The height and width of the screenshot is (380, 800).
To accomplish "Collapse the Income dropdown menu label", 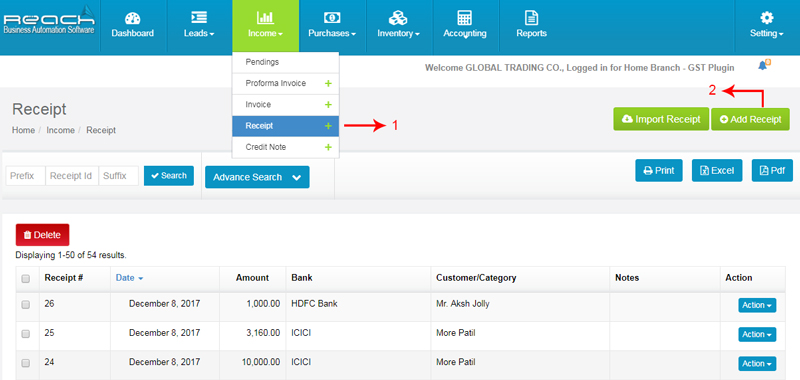I will click(x=265, y=34).
